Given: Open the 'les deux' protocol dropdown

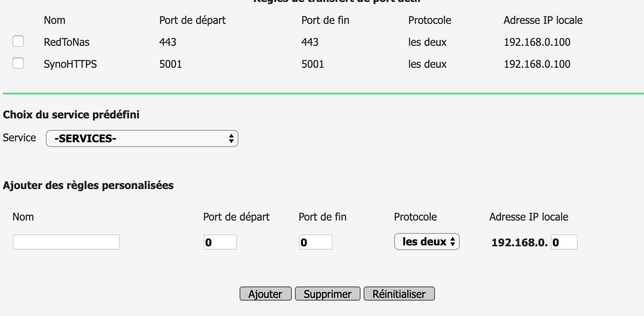Looking at the screenshot, I should 426,242.
